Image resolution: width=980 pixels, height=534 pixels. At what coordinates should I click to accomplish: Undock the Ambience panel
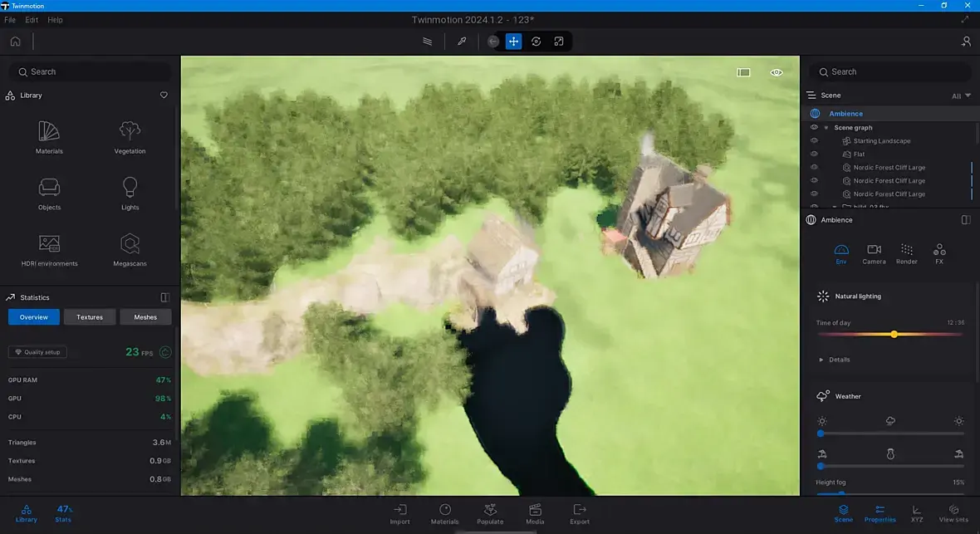tap(966, 220)
